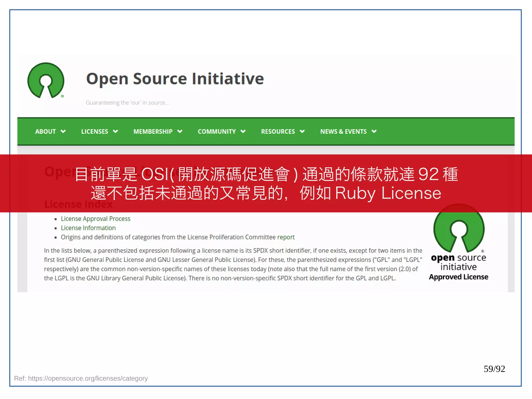Open the NEWS & EVENTS menu
The width and height of the screenshot is (532, 399).
pyautogui.click(x=343, y=131)
